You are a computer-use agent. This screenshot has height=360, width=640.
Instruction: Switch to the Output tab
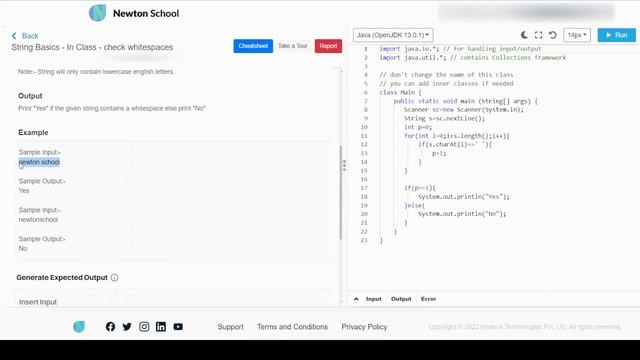coord(401,299)
